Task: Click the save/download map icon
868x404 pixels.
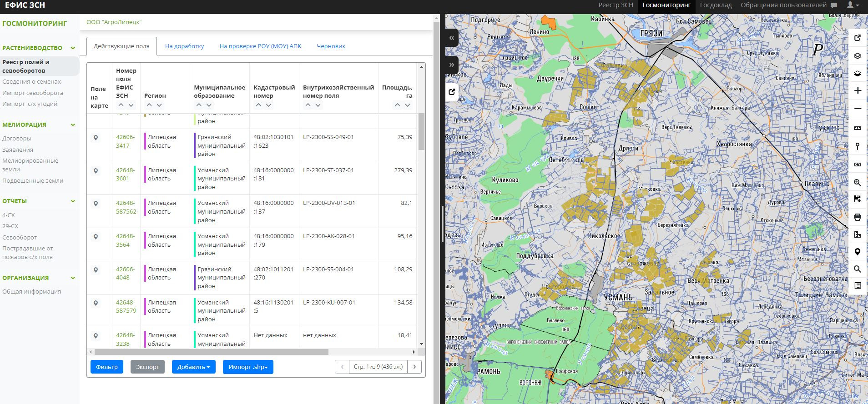Action: [858, 199]
